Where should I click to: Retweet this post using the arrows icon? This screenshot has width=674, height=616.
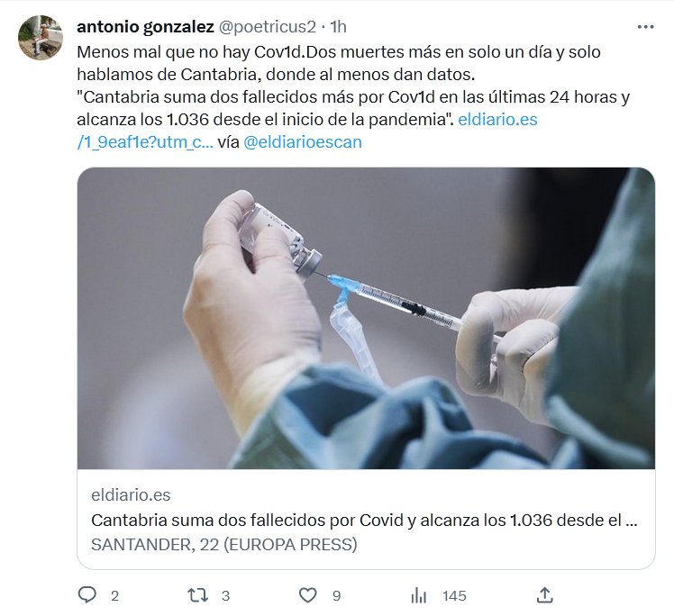tap(197, 595)
